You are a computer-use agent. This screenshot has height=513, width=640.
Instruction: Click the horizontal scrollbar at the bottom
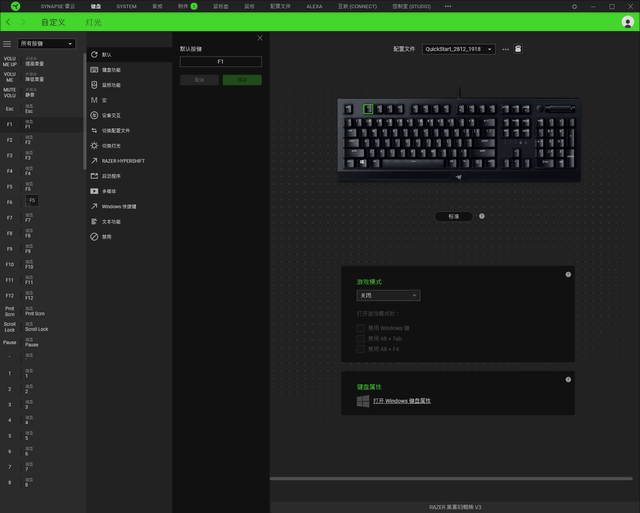[x=451, y=478]
